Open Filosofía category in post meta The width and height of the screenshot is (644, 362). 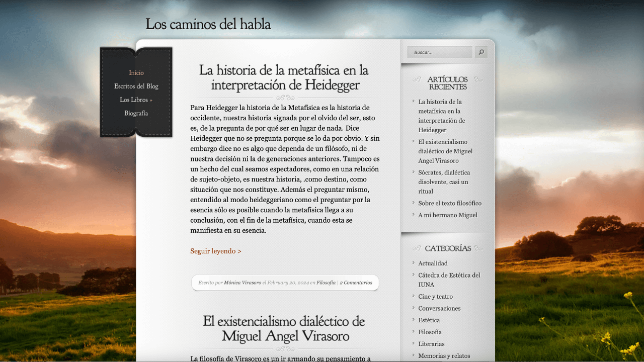point(326,283)
